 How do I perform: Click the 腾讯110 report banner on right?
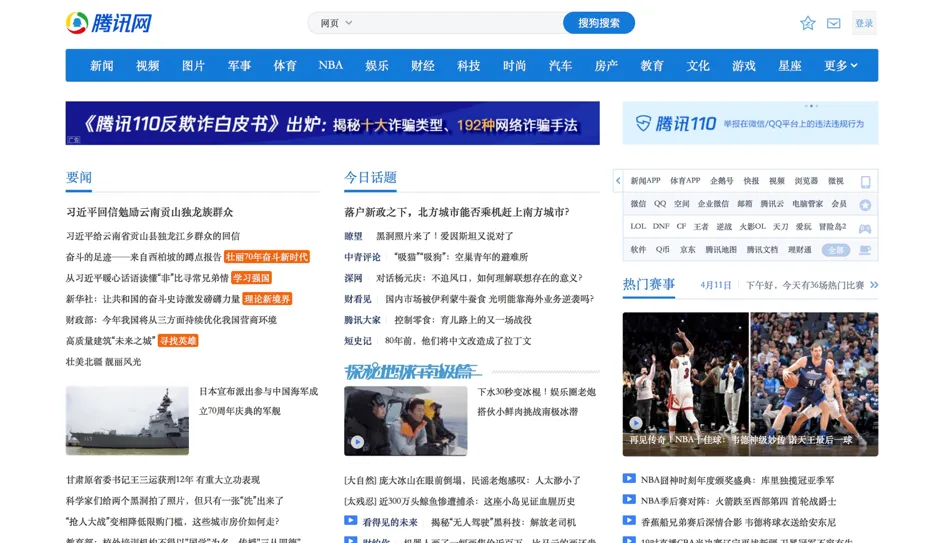(750, 123)
